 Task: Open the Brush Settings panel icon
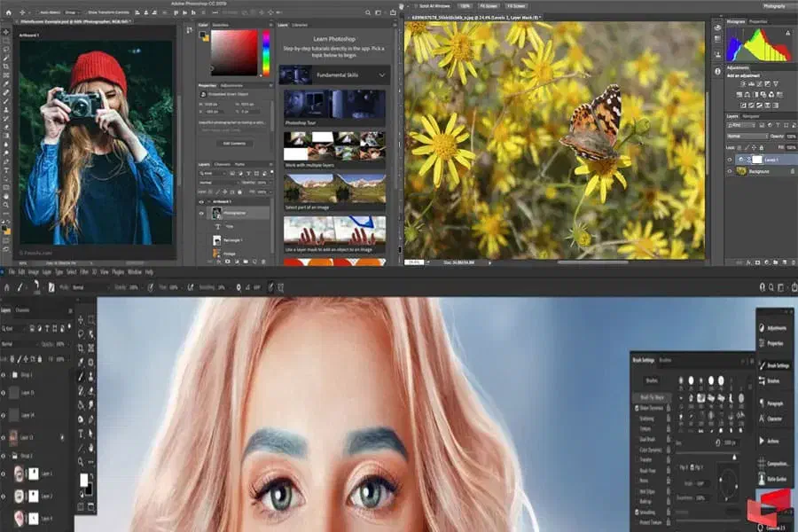(762, 364)
